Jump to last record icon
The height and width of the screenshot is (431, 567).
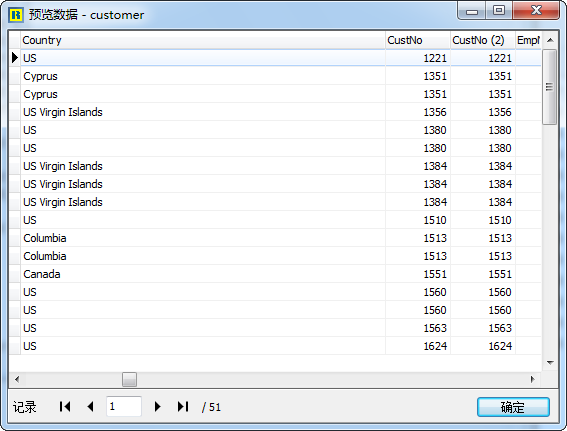tap(183, 407)
